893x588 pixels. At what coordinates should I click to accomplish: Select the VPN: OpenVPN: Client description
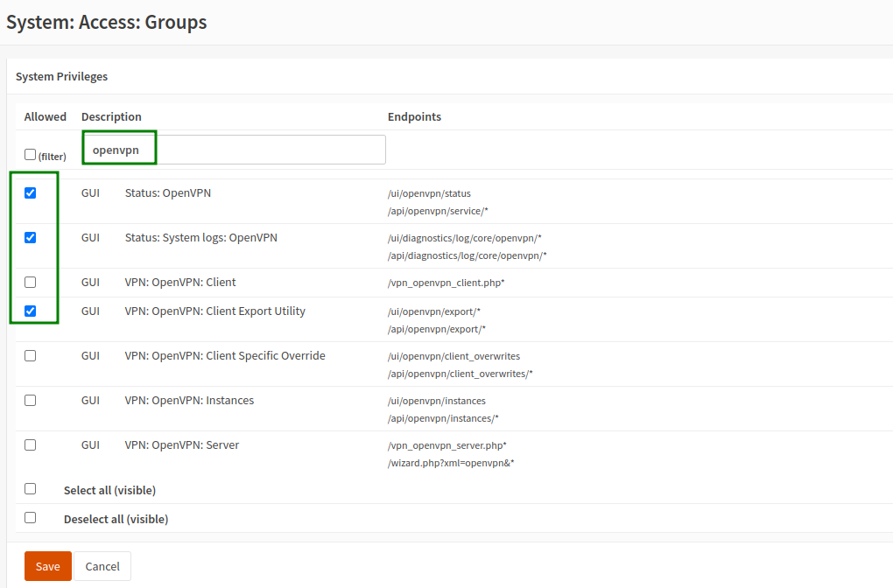click(180, 283)
